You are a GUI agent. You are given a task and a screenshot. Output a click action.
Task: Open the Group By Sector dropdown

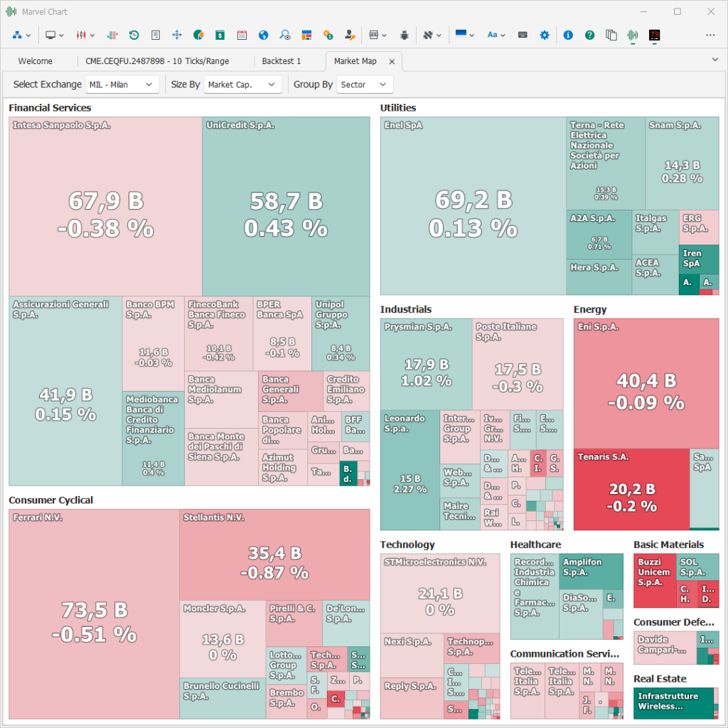click(x=365, y=85)
